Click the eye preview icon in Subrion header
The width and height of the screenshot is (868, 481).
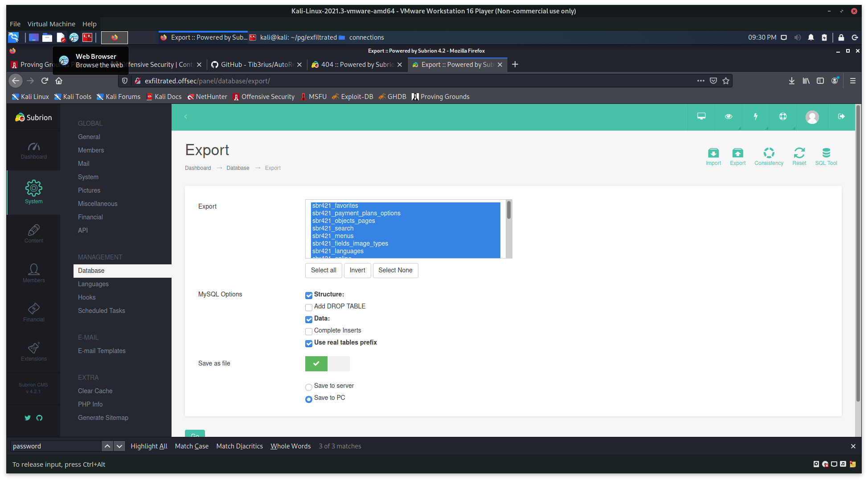pos(729,116)
